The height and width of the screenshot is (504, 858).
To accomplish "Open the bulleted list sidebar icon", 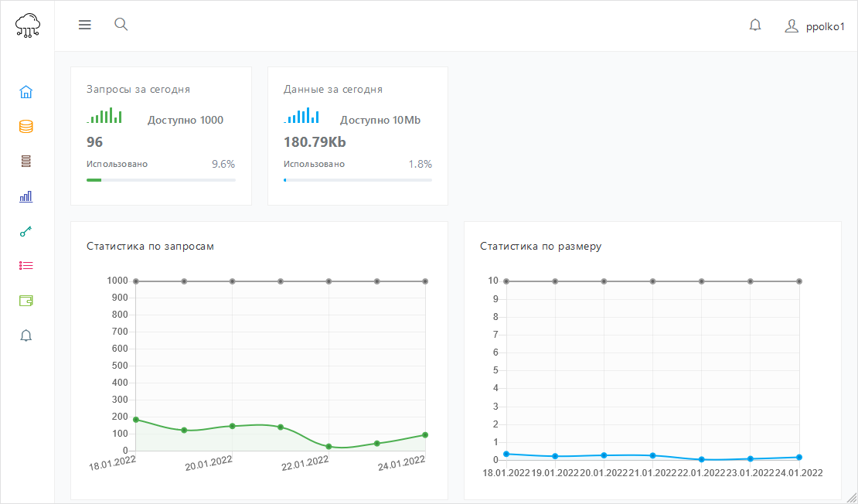I will (26, 266).
